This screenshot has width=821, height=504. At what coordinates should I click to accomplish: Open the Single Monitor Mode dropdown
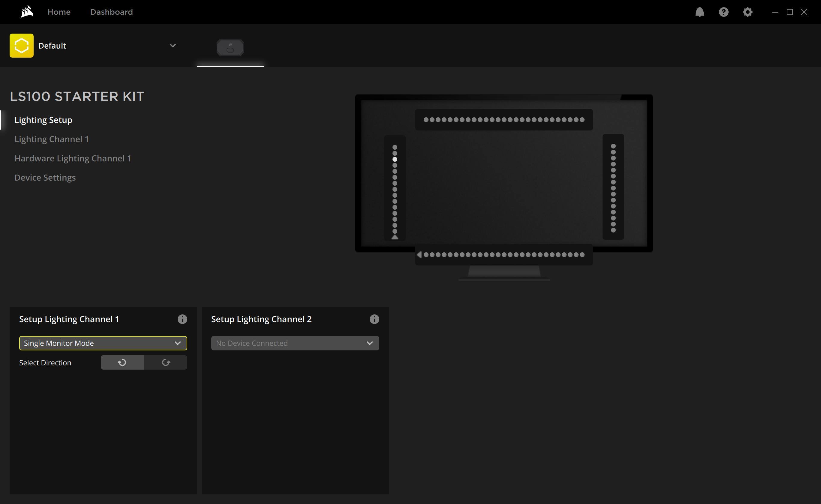(103, 343)
